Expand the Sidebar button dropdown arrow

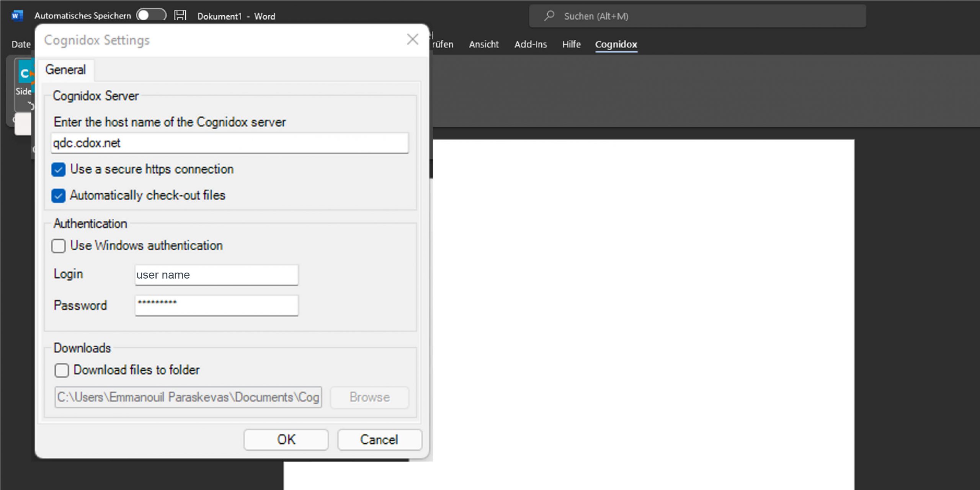point(29,103)
